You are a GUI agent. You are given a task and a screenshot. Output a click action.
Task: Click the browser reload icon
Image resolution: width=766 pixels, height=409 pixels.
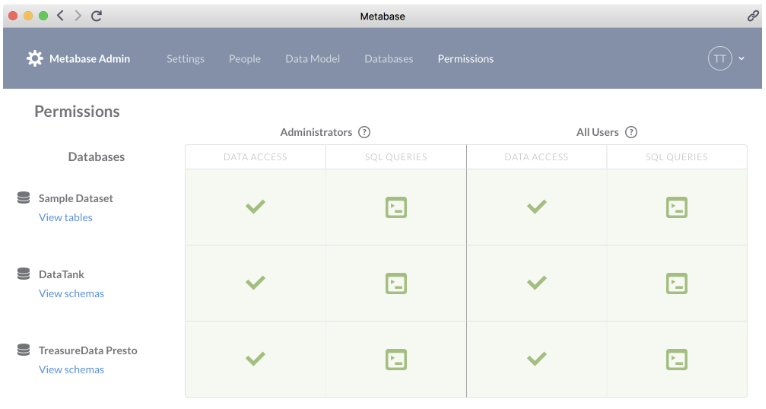point(96,16)
